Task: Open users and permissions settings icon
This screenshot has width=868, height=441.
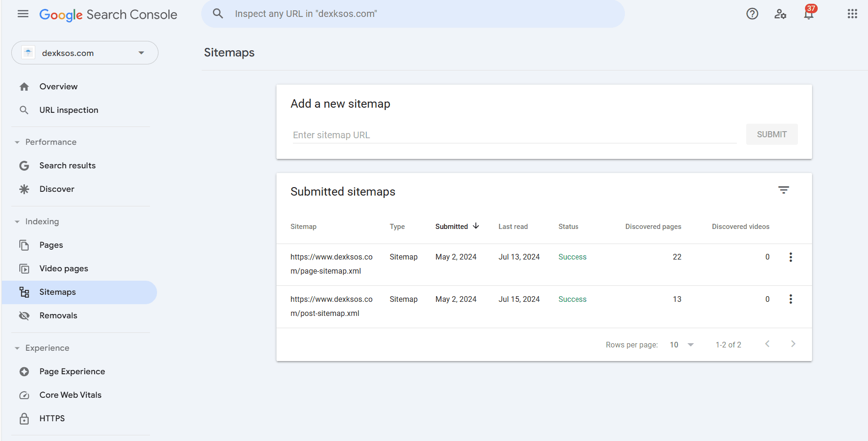Action: click(781, 14)
